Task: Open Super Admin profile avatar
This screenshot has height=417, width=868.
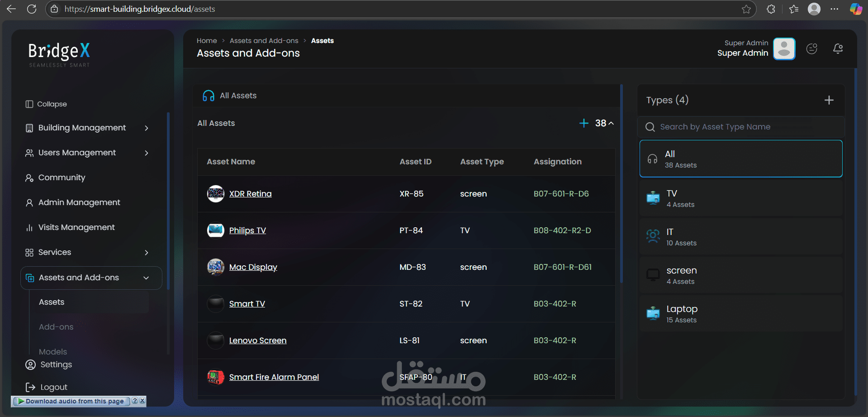Action: tap(784, 49)
